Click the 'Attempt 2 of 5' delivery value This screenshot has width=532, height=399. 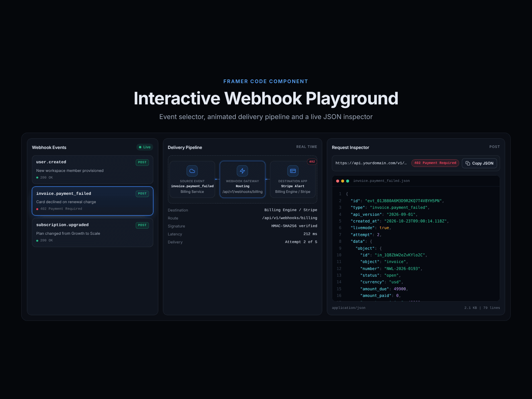coord(301,242)
